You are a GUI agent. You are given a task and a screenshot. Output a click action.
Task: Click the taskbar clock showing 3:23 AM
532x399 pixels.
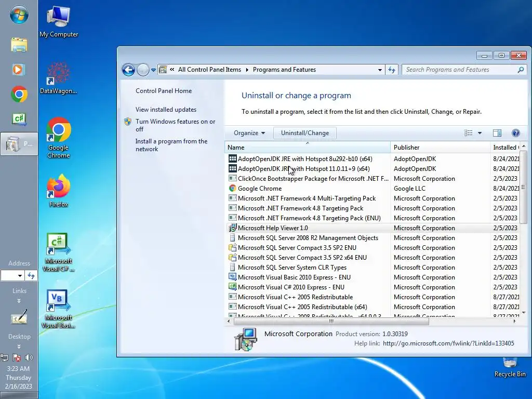point(18,368)
